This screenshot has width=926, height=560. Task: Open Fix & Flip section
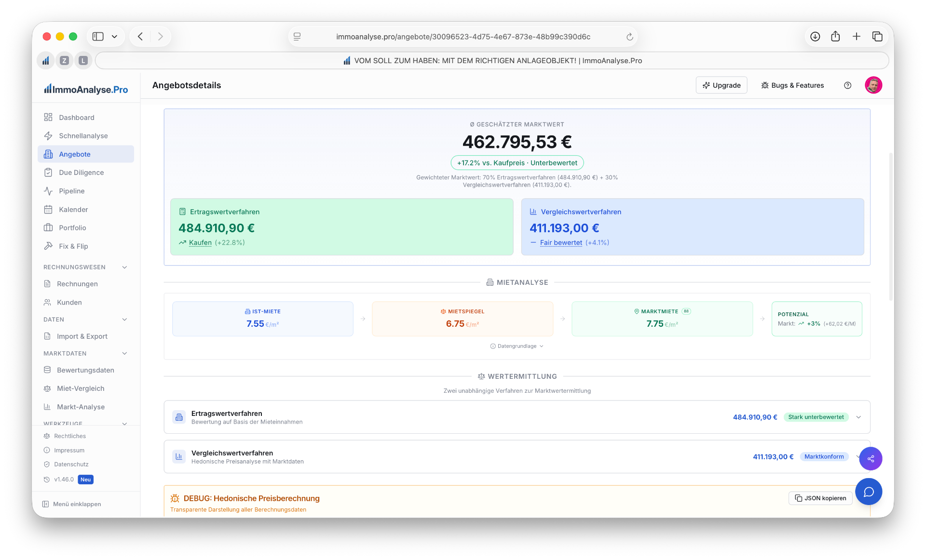pos(86,246)
